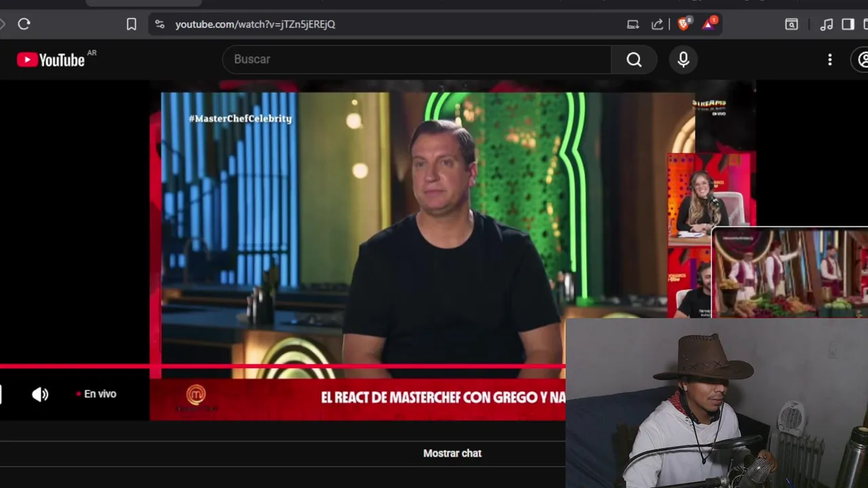Screen dimensions: 868x488
Task: Mute the video with the speaker icon
Action: pyautogui.click(x=40, y=394)
